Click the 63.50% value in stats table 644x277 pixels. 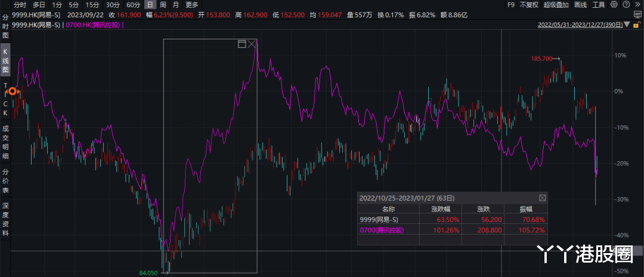448,220
